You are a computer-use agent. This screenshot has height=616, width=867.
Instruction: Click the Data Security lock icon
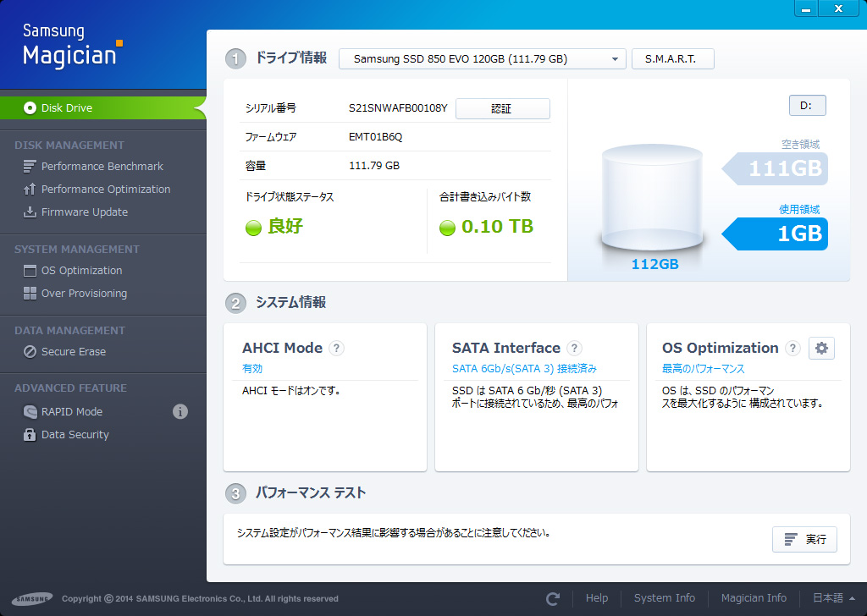click(30, 435)
